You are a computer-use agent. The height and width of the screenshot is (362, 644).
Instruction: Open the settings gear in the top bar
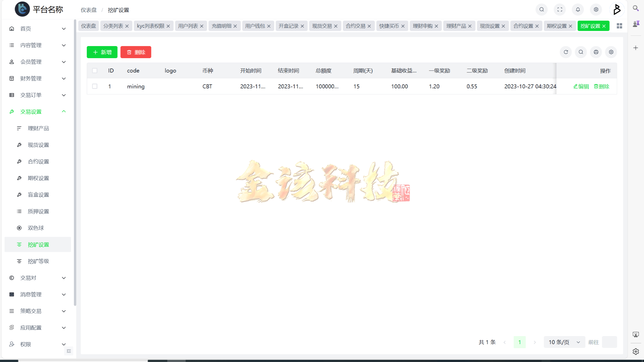[596, 10]
